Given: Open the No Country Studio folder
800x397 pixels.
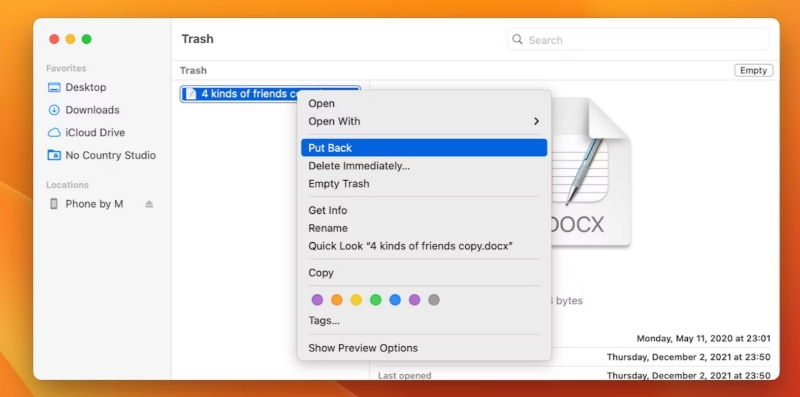Looking at the screenshot, I should pyautogui.click(x=110, y=155).
